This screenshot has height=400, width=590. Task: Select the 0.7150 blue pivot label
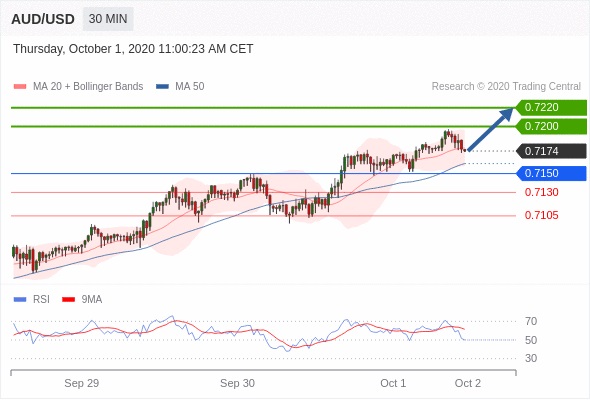(551, 173)
